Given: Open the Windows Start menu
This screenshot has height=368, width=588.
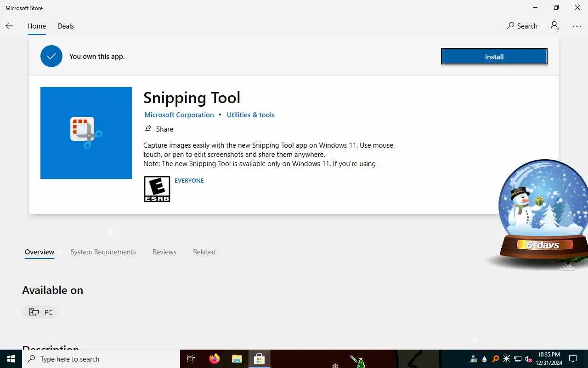Looking at the screenshot, I should coord(11,359).
